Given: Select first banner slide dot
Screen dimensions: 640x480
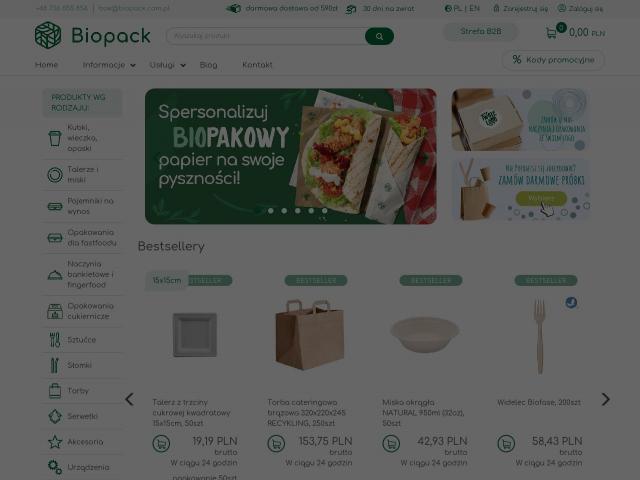Looking at the screenshot, I should coord(271,211).
